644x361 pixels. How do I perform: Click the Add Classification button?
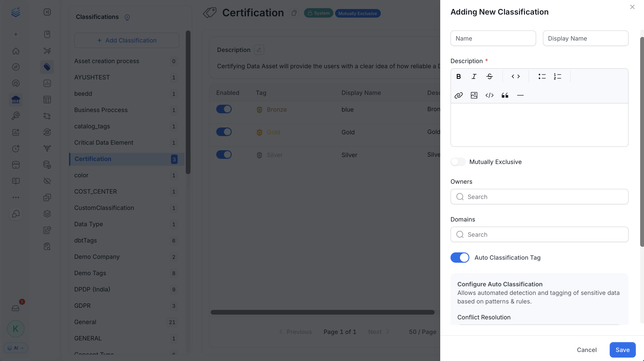click(x=127, y=40)
